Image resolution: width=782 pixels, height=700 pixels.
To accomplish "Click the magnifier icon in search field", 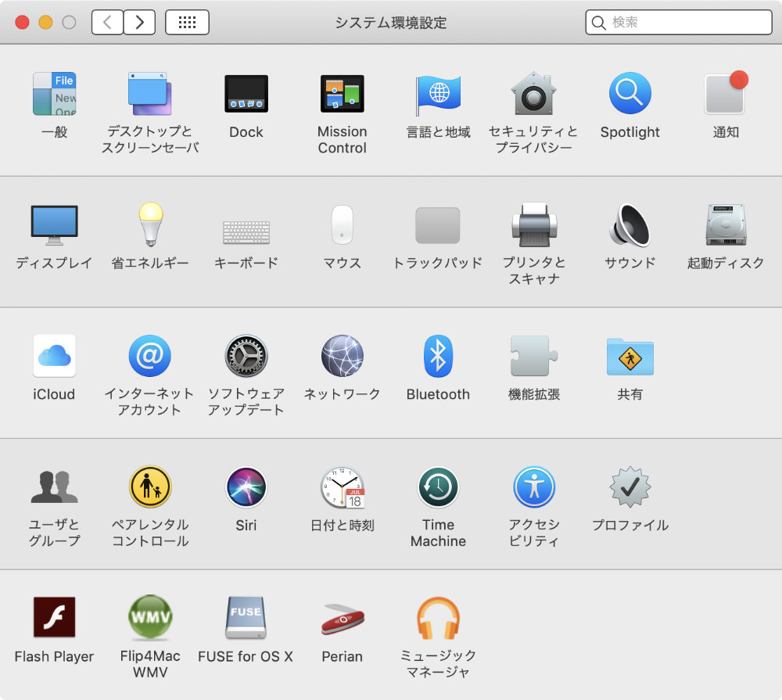I will pos(598,23).
